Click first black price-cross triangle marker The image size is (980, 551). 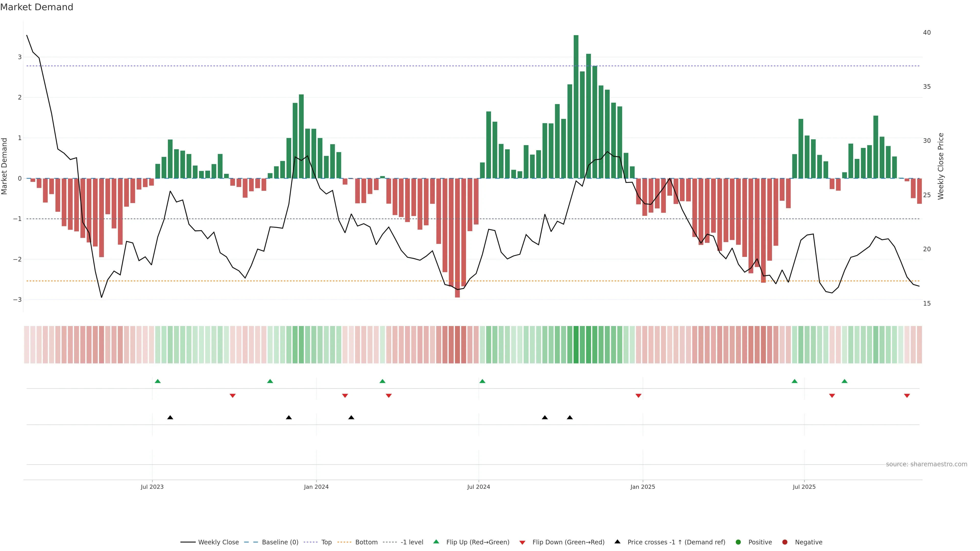click(170, 418)
